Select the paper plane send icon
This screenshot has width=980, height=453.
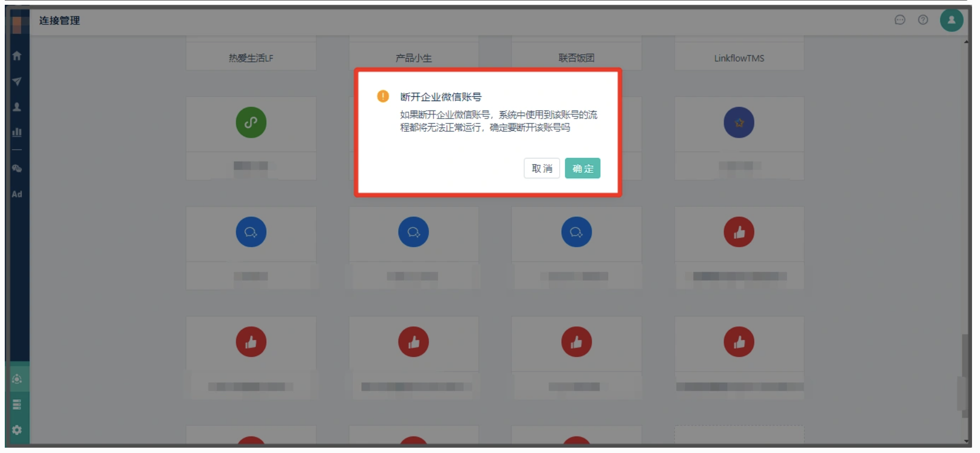click(17, 81)
